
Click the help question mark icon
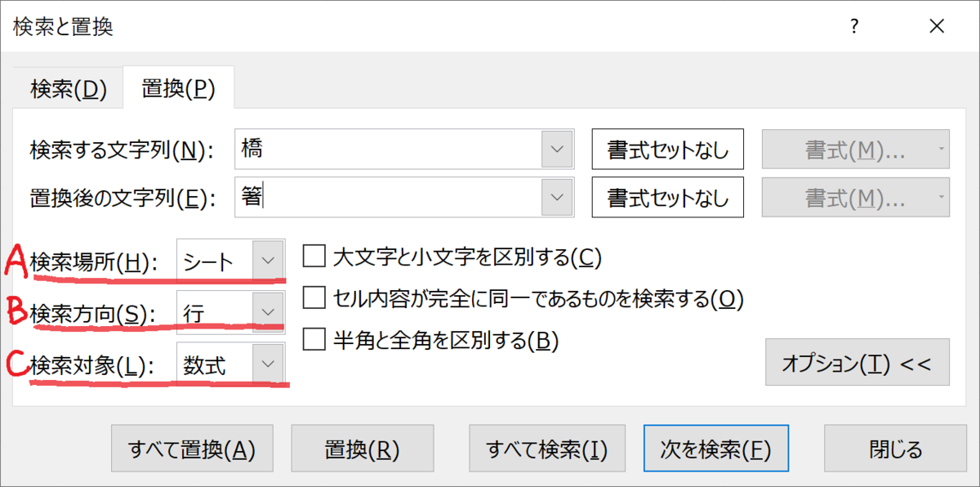pyautogui.click(x=853, y=26)
